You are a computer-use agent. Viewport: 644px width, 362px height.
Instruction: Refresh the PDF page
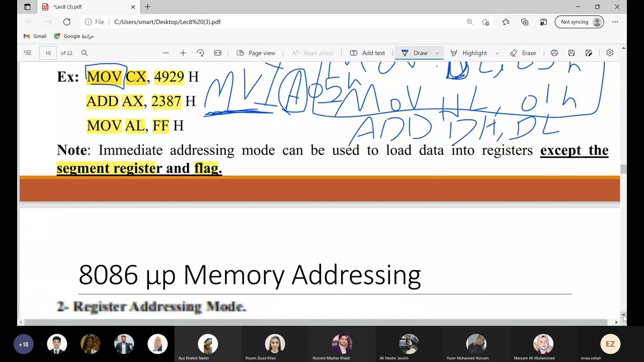tap(67, 22)
